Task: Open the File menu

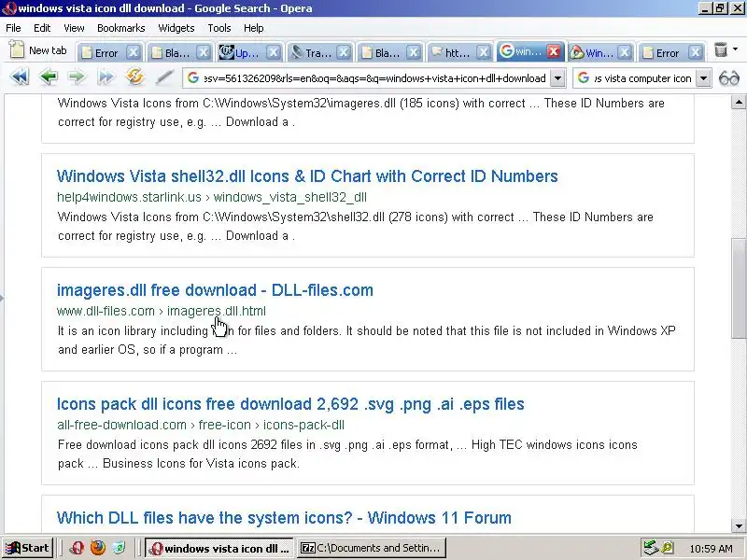Action: coord(13,28)
